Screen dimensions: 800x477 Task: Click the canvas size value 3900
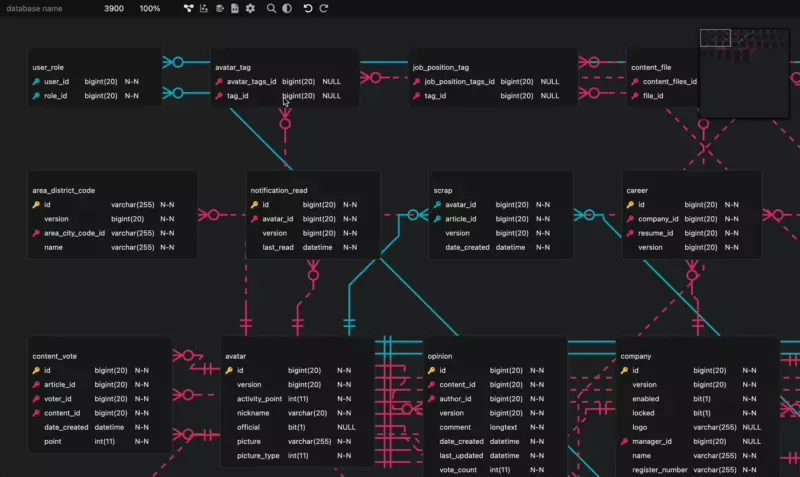pos(114,8)
